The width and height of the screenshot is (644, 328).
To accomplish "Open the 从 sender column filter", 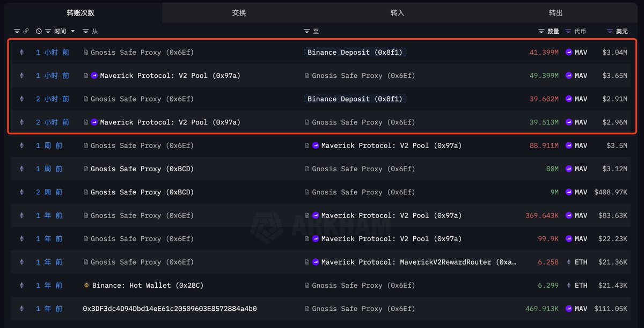I will 86,32.
